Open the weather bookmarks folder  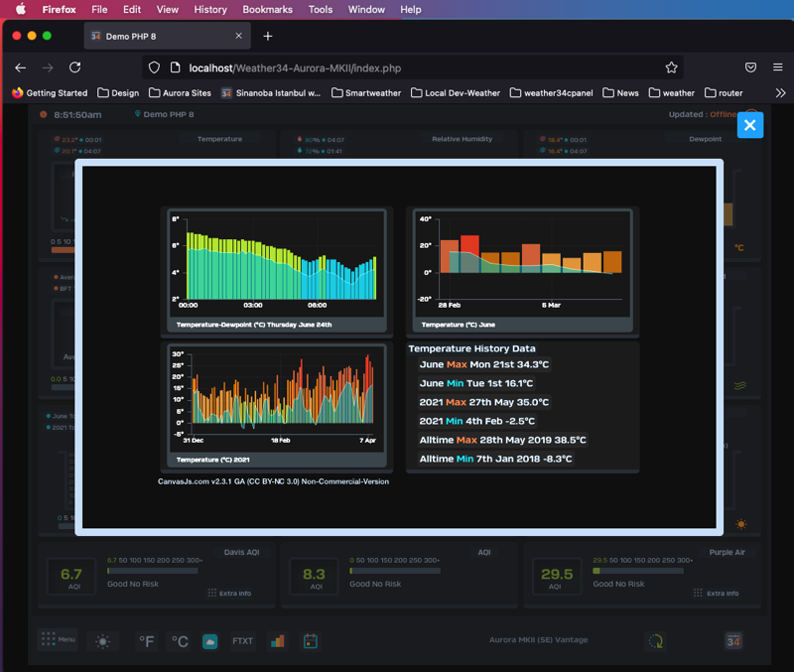[x=672, y=93]
